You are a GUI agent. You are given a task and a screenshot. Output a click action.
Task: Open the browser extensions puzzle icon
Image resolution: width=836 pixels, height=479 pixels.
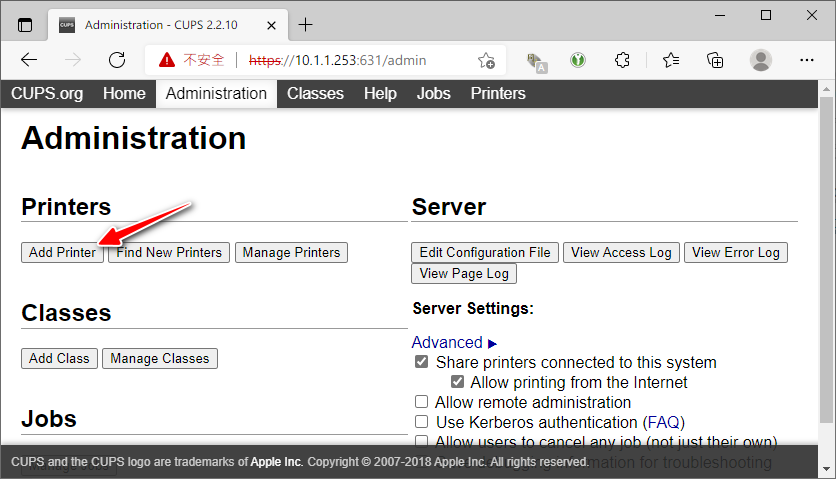(622, 60)
